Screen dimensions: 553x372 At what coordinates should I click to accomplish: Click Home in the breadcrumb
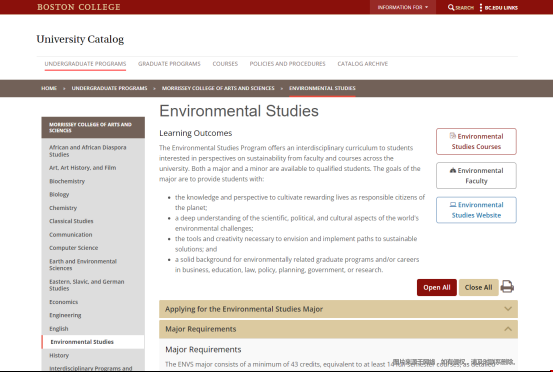pyautogui.click(x=49, y=88)
